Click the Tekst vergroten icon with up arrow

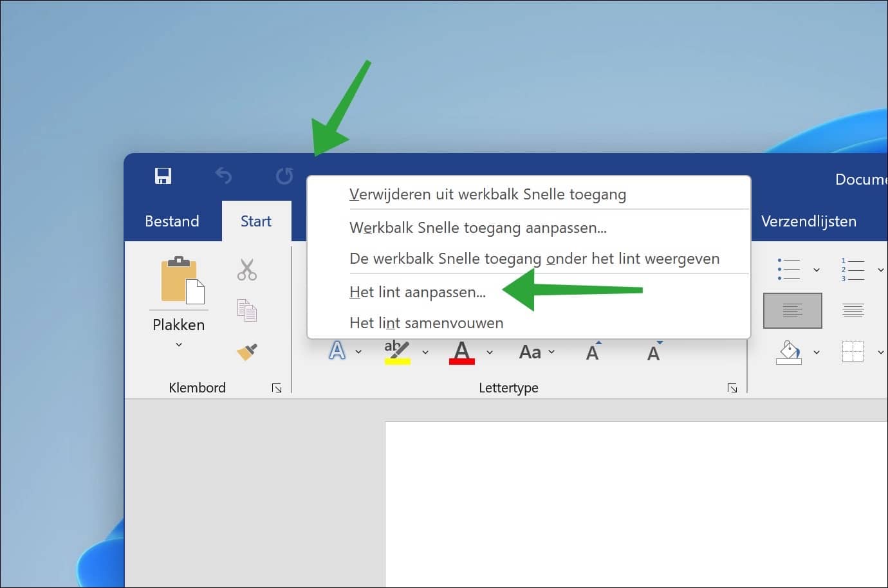[x=592, y=351]
